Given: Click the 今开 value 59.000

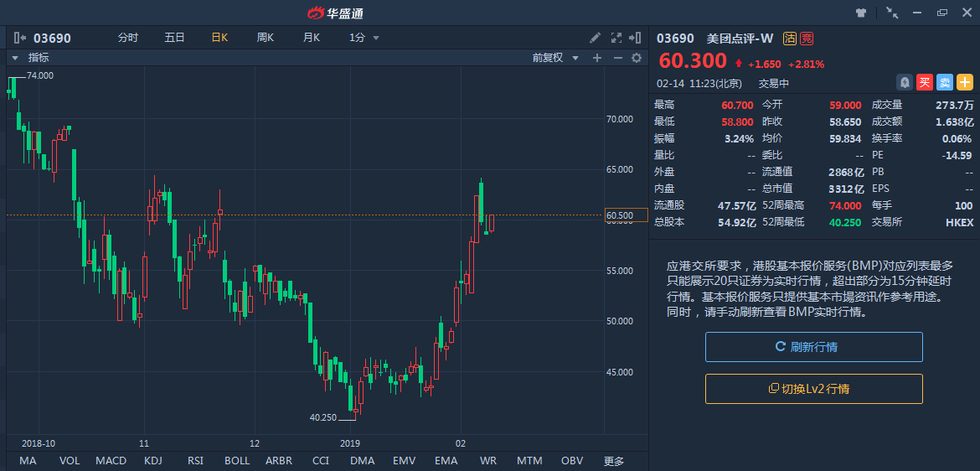Looking at the screenshot, I should pyautogui.click(x=846, y=105).
